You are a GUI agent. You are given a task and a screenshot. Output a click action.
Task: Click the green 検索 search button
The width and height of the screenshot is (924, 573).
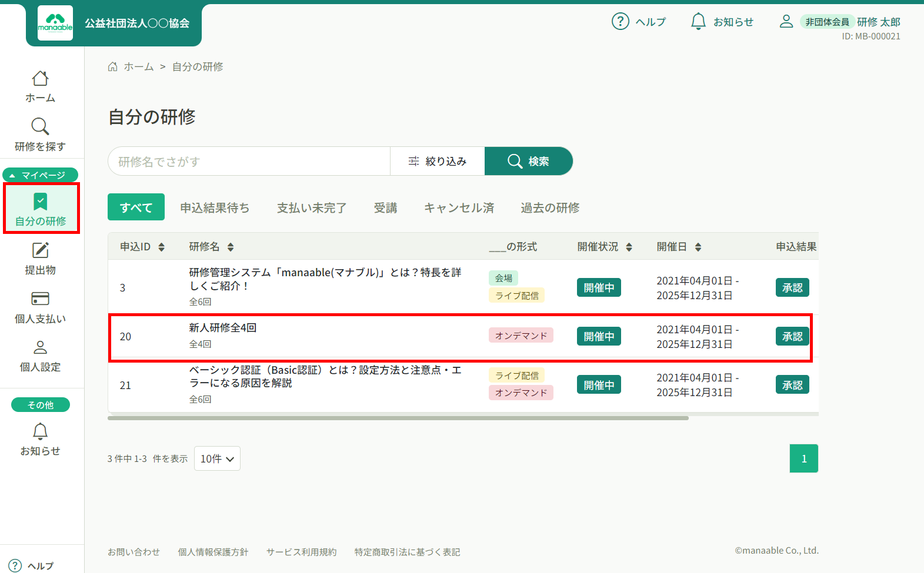tap(528, 161)
